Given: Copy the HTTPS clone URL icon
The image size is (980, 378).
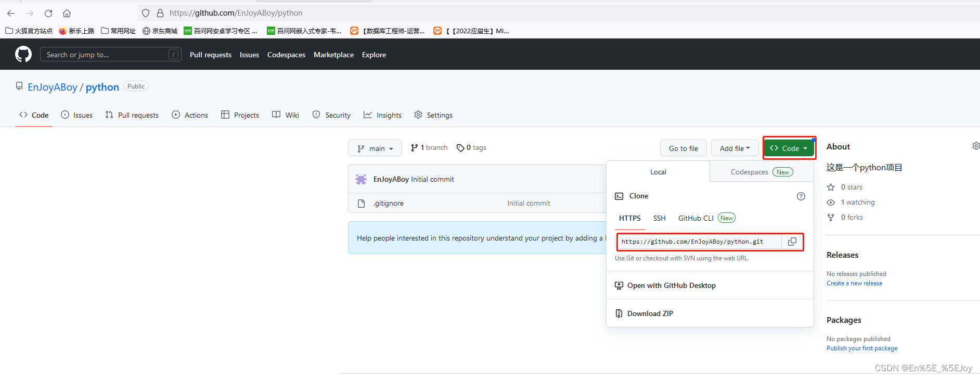Looking at the screenshot, I should (792, 242).
